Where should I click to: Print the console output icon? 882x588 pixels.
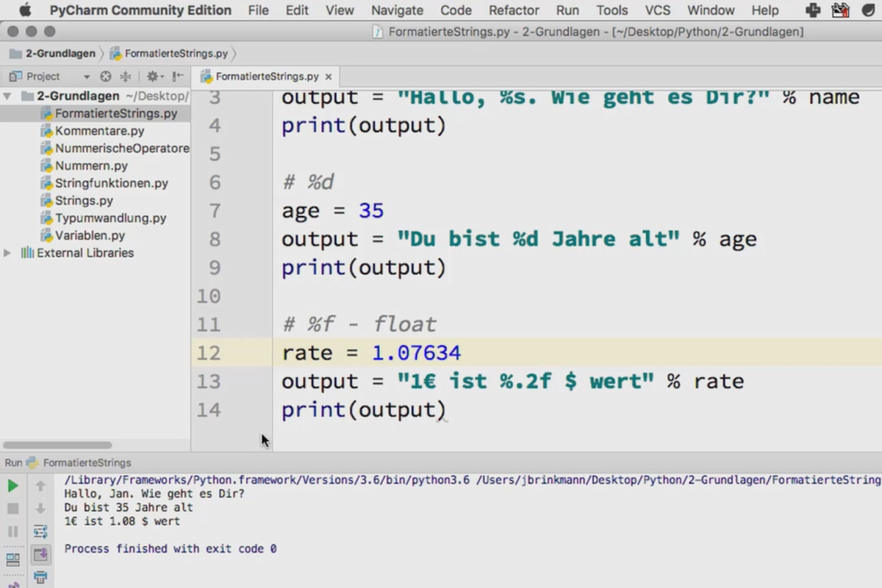click(40, 577)
